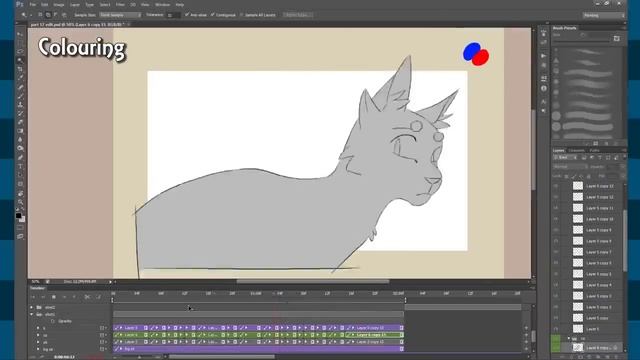Image resolution: width=640 pixels, height=360 pixels.
Task: Select the Brush tool
Action: tap(20, 96)
